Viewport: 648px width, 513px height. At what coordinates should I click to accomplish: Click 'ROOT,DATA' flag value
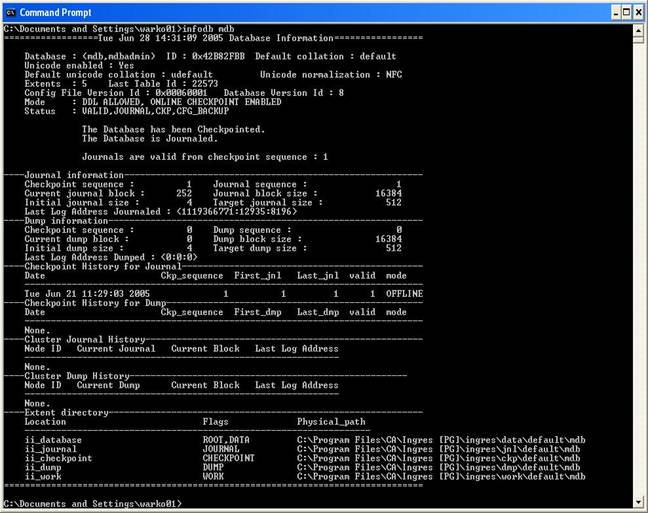[x=226, y=440]
